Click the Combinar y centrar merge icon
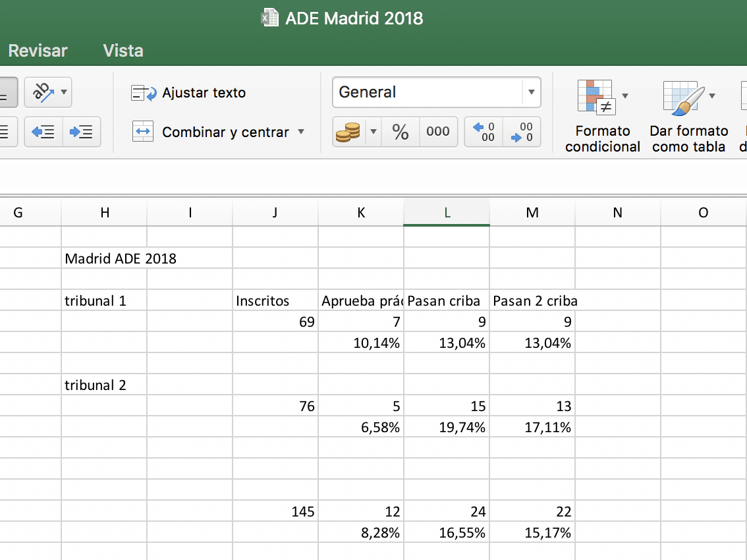747x560 pixels. pyautogui.click(x=143, y=132)
